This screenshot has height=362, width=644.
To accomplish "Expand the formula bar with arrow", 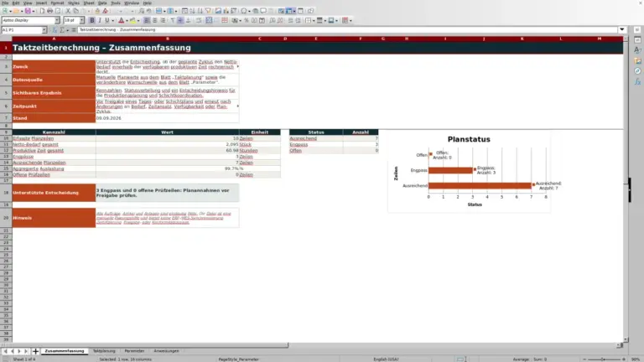I will click(x=622, y=29).
